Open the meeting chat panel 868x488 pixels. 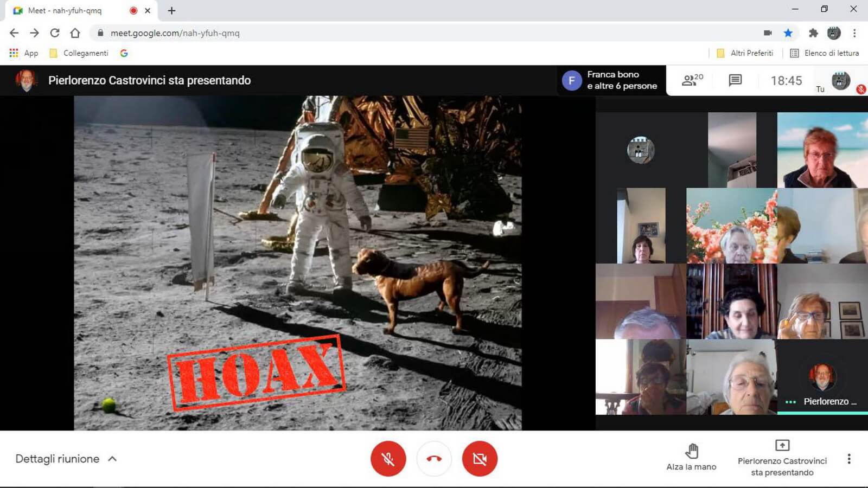735,80
